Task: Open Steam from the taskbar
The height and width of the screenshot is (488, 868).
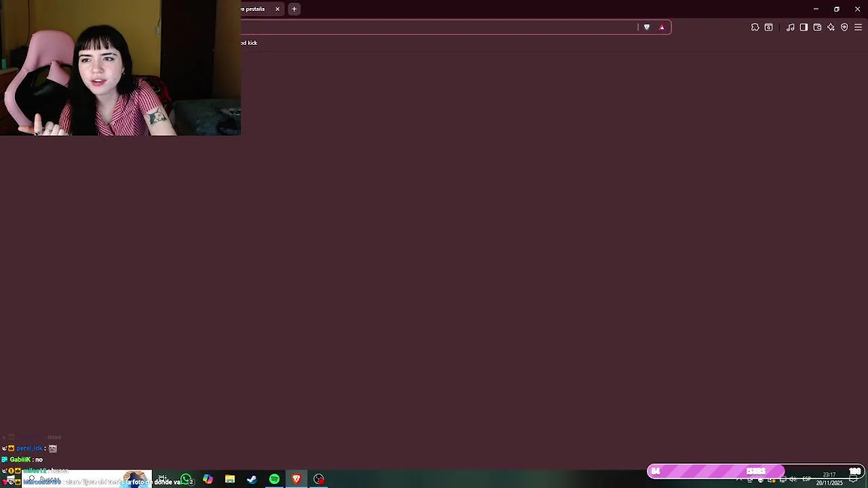Action: (x=252, y=479)
